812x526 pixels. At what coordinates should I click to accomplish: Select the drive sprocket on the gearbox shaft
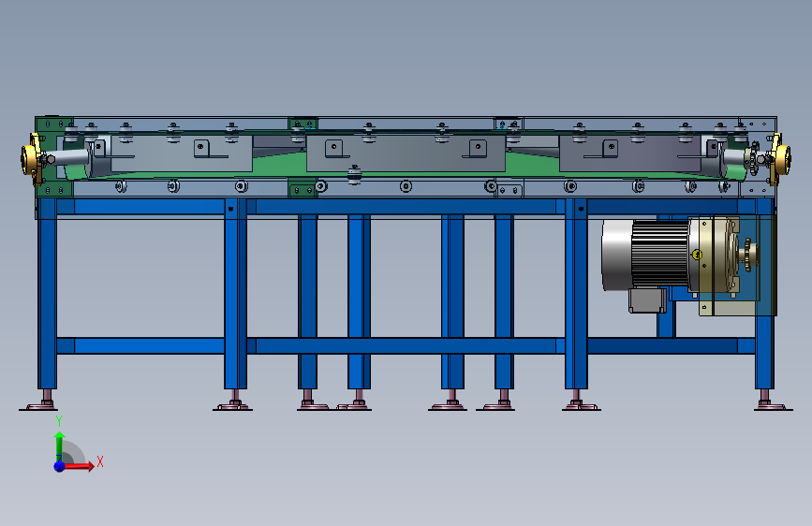[749, 255]
